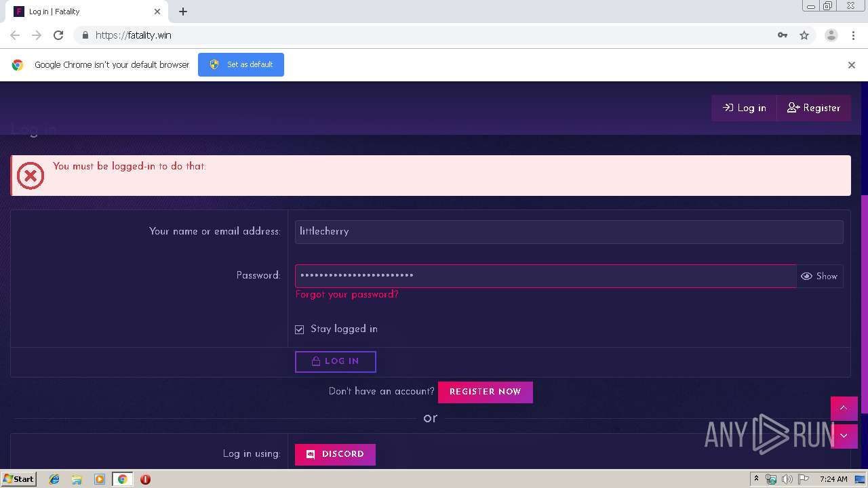Open Windows Media Player from taskbar

point(100,479)
